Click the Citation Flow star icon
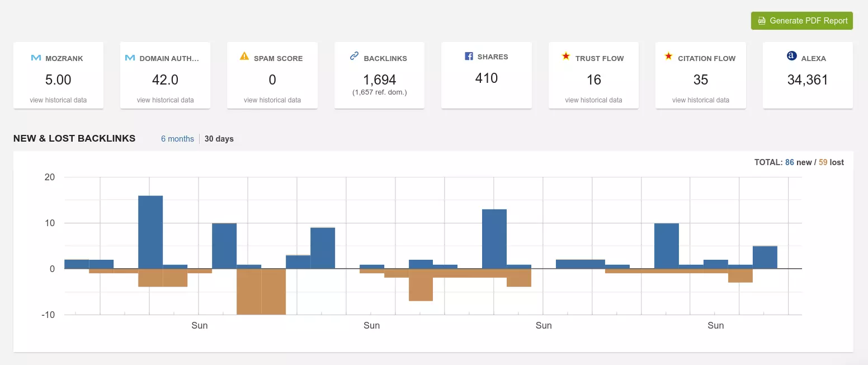The height and width of the screenshot is (365, 868). [668, 56]
